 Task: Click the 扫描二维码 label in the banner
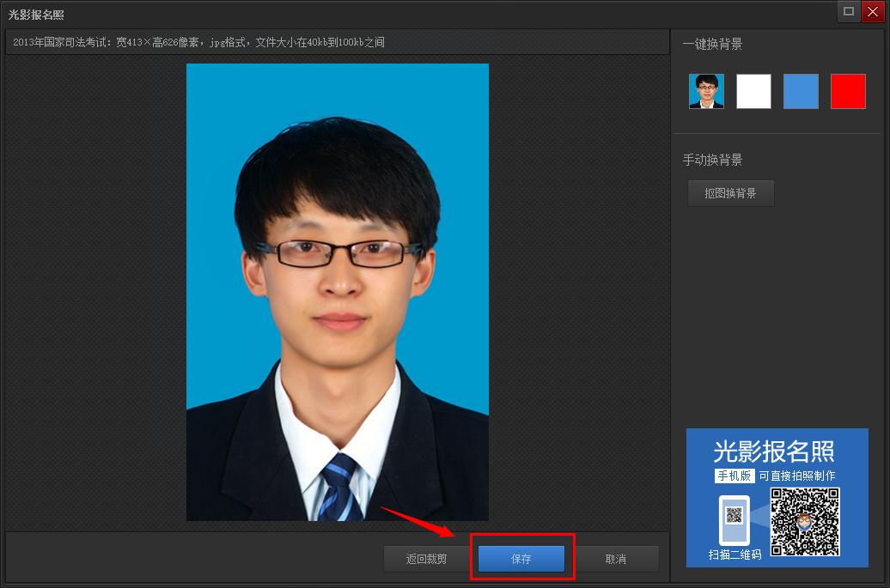click(735, 555)
